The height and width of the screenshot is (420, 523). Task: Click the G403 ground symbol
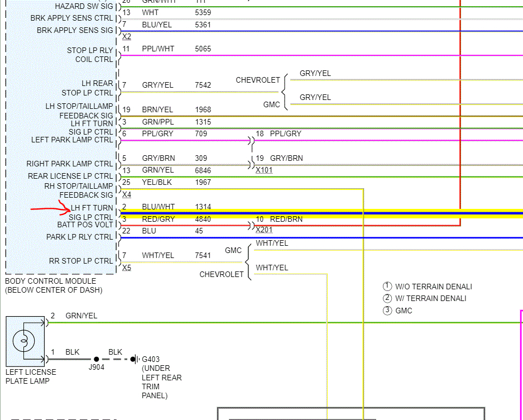pyautogui.click(x=135, y=359)
